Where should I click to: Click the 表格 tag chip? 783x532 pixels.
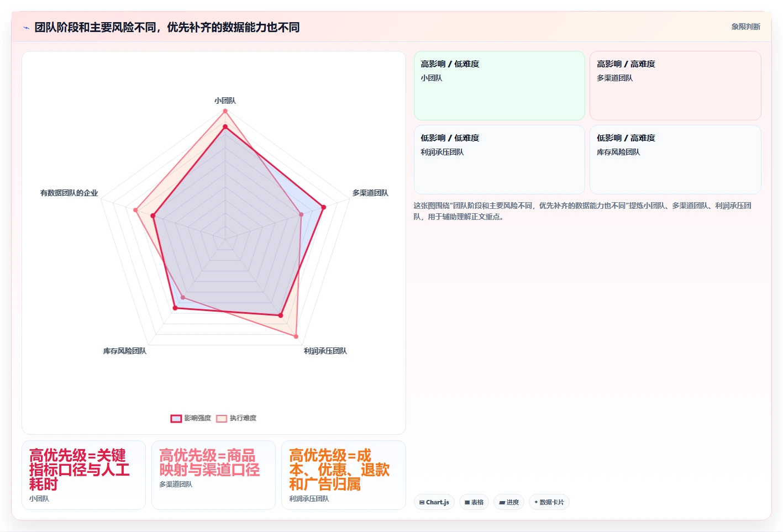pos(474,502)
